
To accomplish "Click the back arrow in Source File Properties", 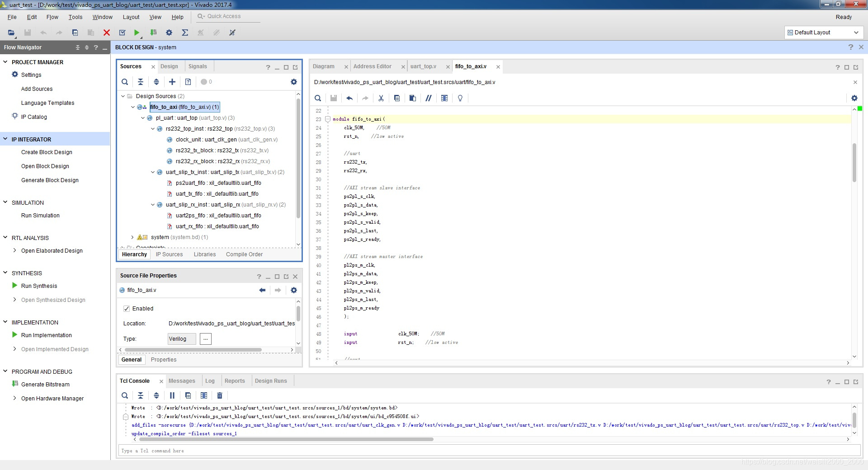I will 262,290.
